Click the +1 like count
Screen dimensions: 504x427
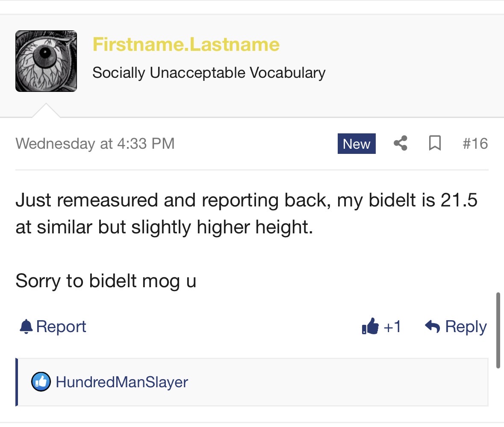tap(392, 327)
